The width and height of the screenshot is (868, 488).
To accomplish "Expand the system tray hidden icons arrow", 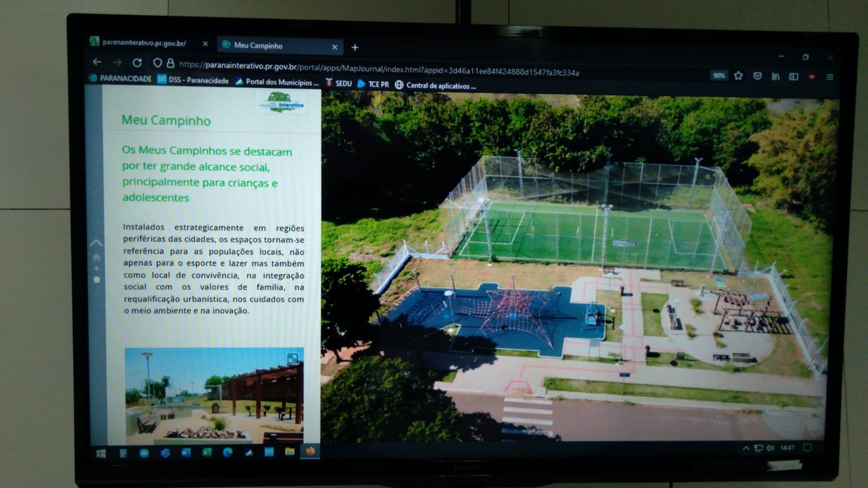I will click(746, 448).
